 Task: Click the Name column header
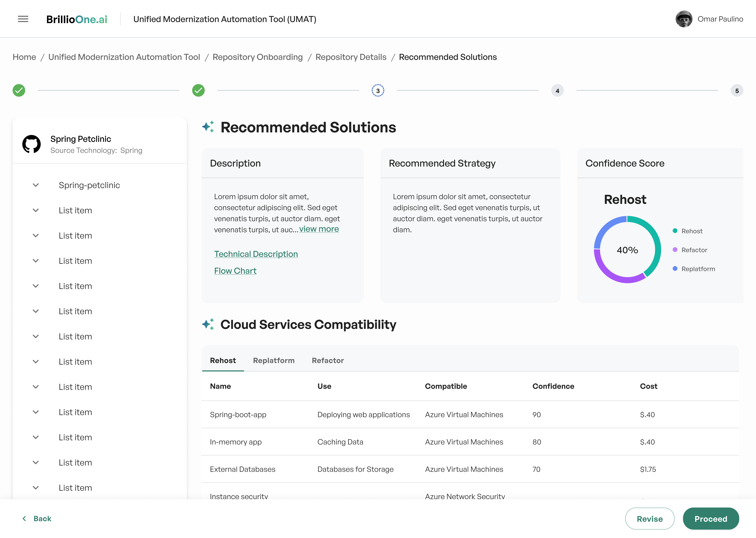pos(220,386)
